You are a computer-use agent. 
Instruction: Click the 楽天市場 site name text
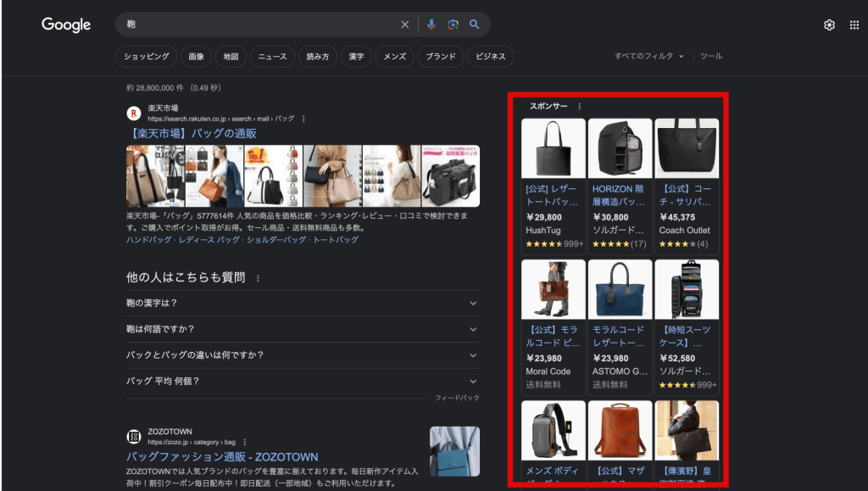click(163, 109)
